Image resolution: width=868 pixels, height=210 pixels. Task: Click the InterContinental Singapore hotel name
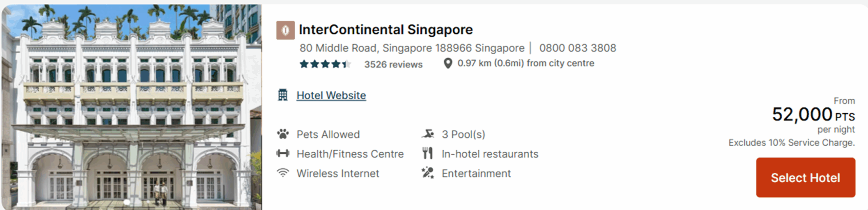[386, 30]
